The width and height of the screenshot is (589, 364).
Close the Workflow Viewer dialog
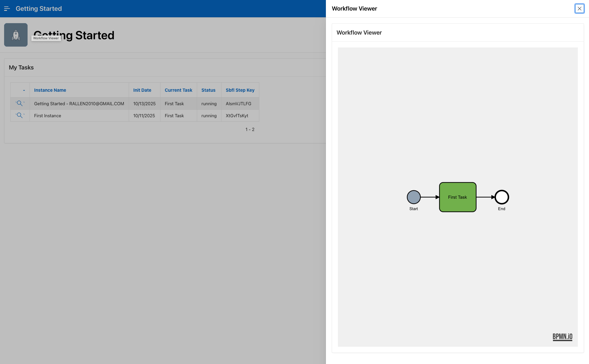579,9
